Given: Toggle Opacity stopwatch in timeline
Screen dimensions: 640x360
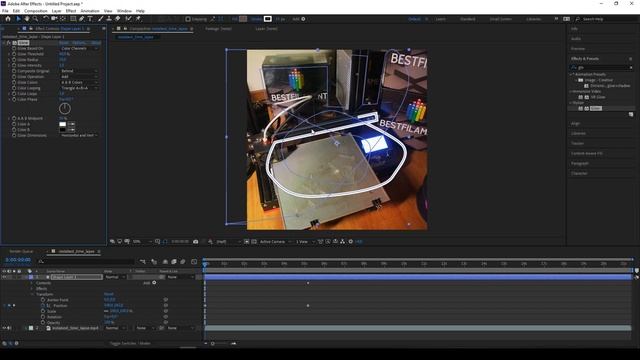Looking at the screenshot, I should click(43, 322).
